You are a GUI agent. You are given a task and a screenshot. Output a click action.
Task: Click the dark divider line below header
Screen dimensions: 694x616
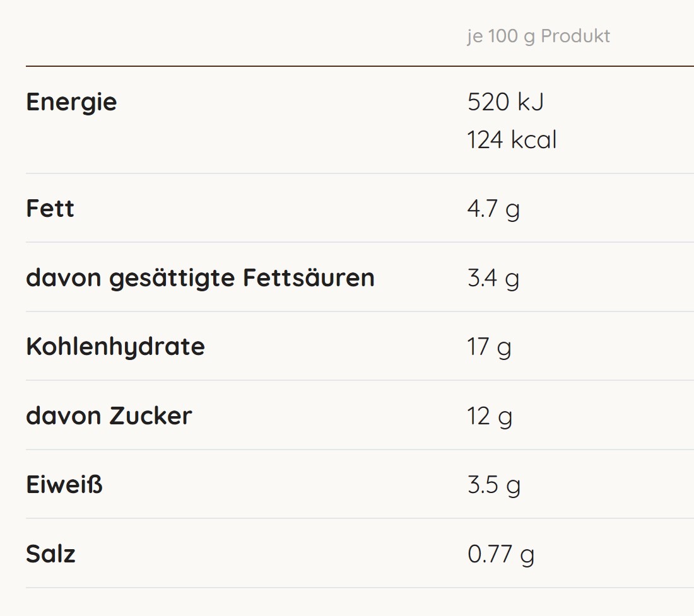pyautogui.click(x=360, y=66)
